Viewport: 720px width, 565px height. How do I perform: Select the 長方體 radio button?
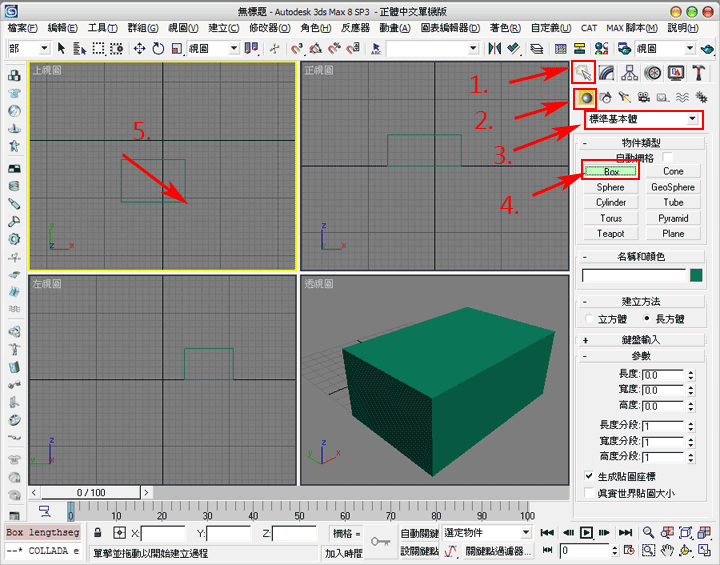647,318
